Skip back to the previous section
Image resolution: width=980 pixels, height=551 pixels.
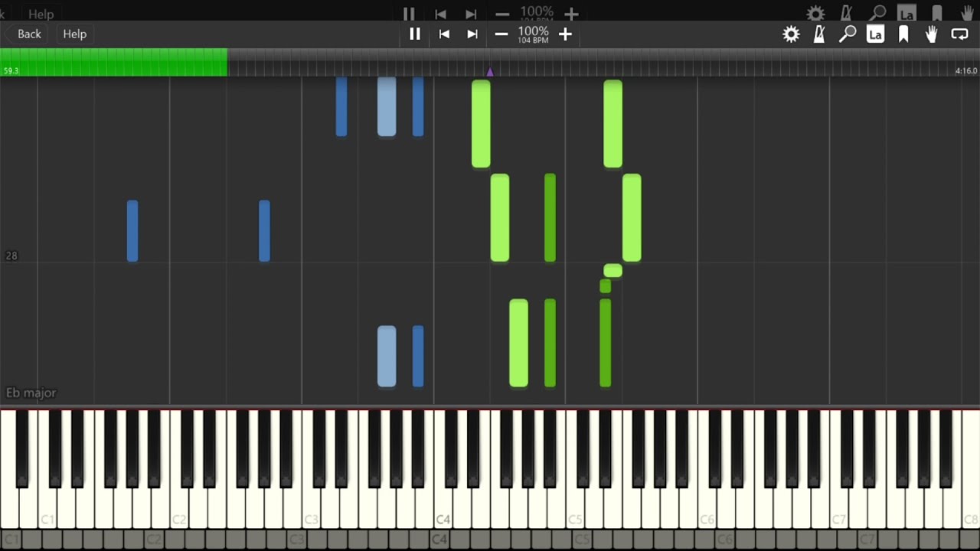pos(444,34)
